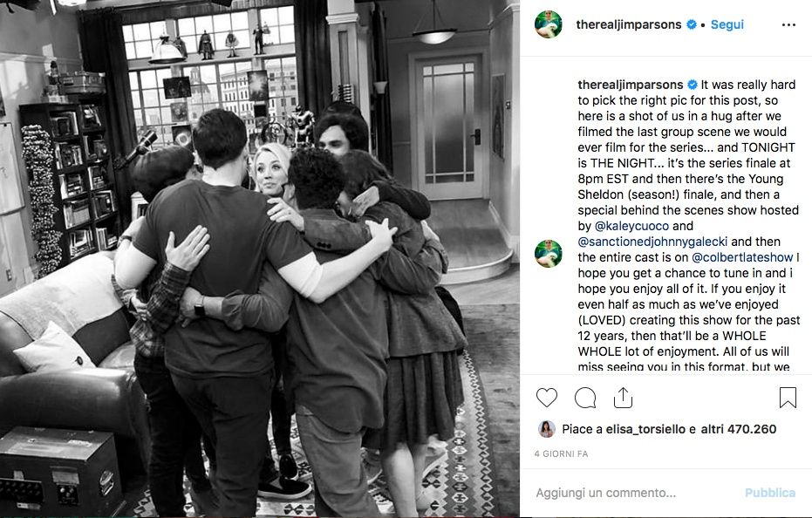Click the therealjimparsons name in the caption
This screenshot has height=518, width=812.
631,85
